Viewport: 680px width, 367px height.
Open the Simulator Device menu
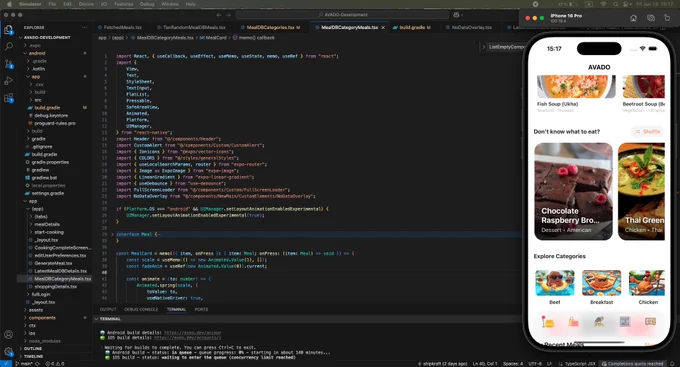tap(86, 4)
